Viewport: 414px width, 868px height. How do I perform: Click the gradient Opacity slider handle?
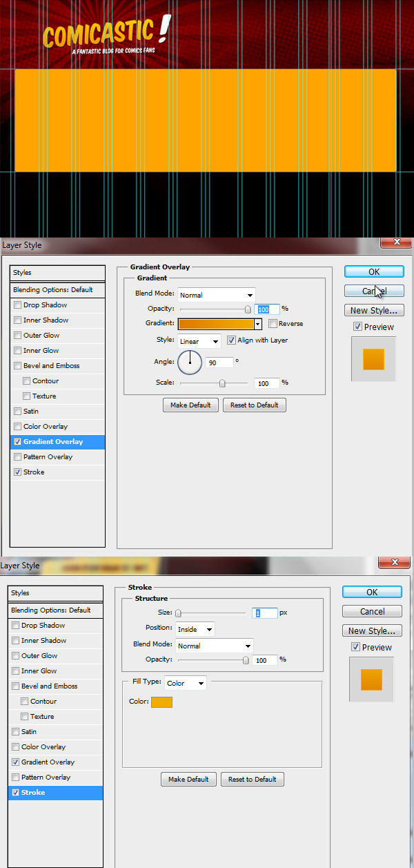(248, 310)
